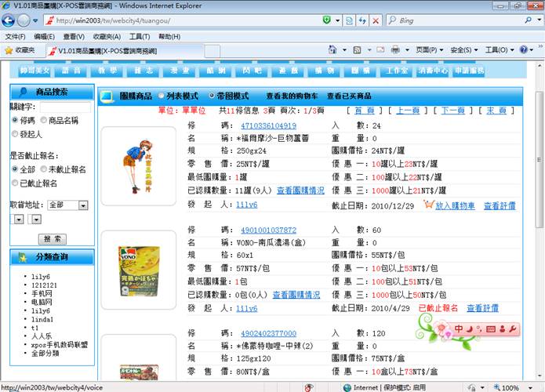The height and width of the screenshot is (392, 545).
Task: Click the Stop loading icon
Action: 376,20
